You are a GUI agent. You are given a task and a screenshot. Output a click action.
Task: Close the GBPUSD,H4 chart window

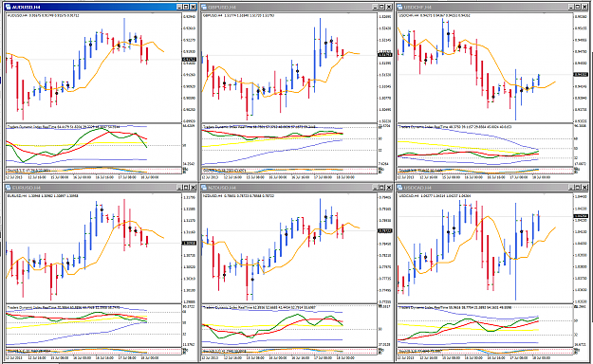389,7
